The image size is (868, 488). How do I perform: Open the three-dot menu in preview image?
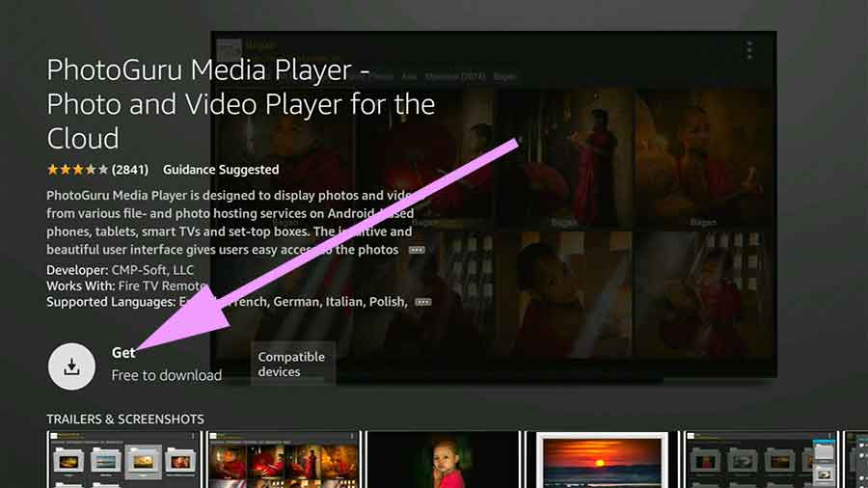coord(749,50)
